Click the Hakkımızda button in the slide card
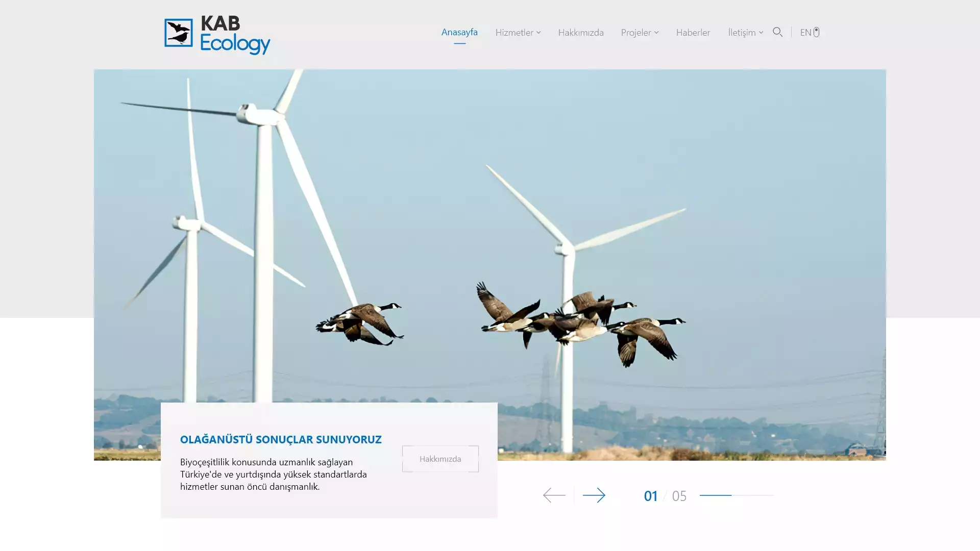Image resolution: width=980 pixels, height=551 pixels. tap(439, 459)
